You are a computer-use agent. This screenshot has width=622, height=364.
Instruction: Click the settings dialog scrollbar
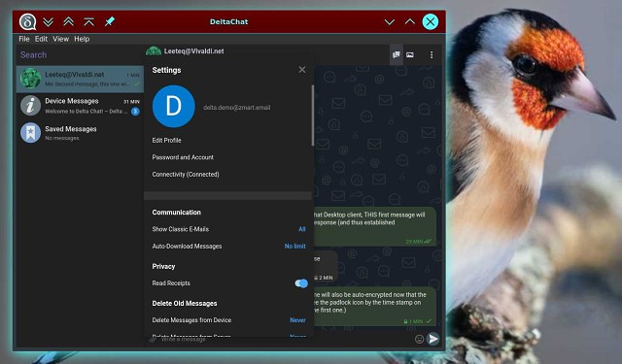tap(313, 116)
